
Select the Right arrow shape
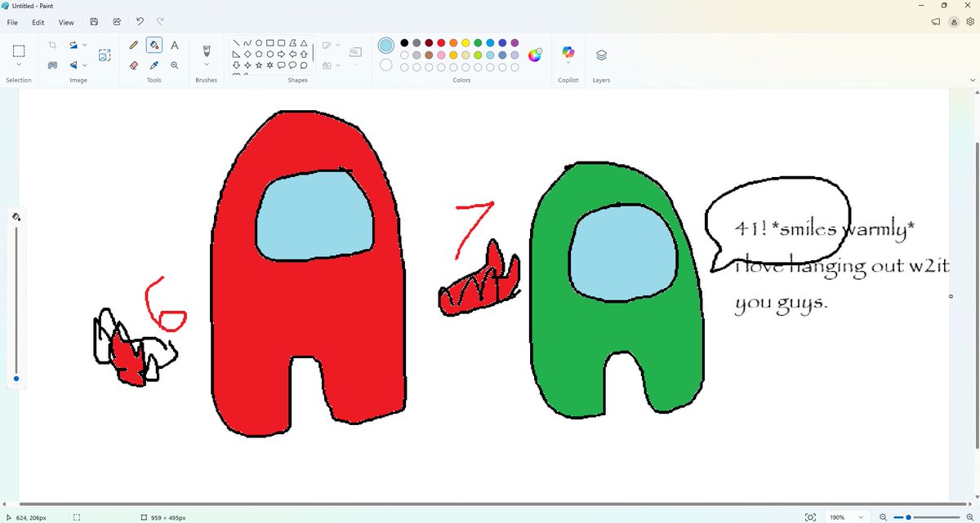click(x=281, y=54)
